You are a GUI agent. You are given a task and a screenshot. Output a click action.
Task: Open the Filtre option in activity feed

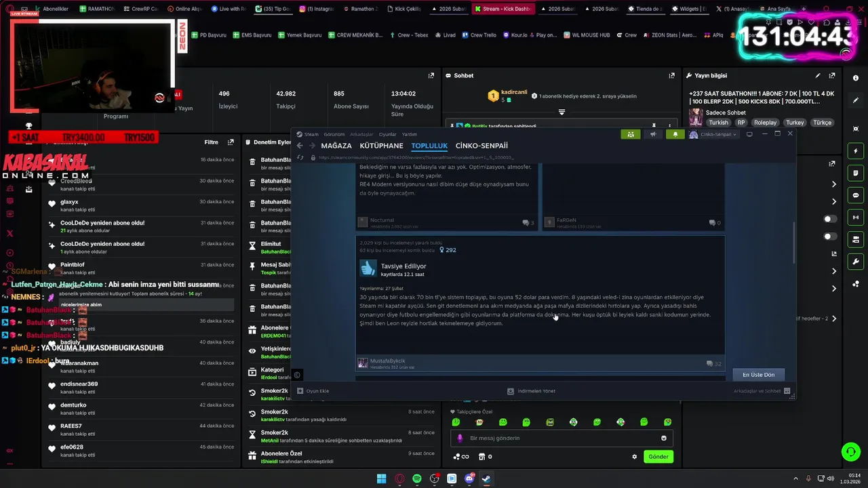click(x=211, y=142)
